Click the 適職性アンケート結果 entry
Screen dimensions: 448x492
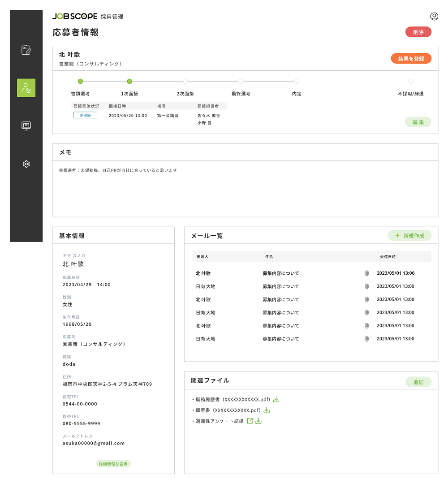point(220,421)
